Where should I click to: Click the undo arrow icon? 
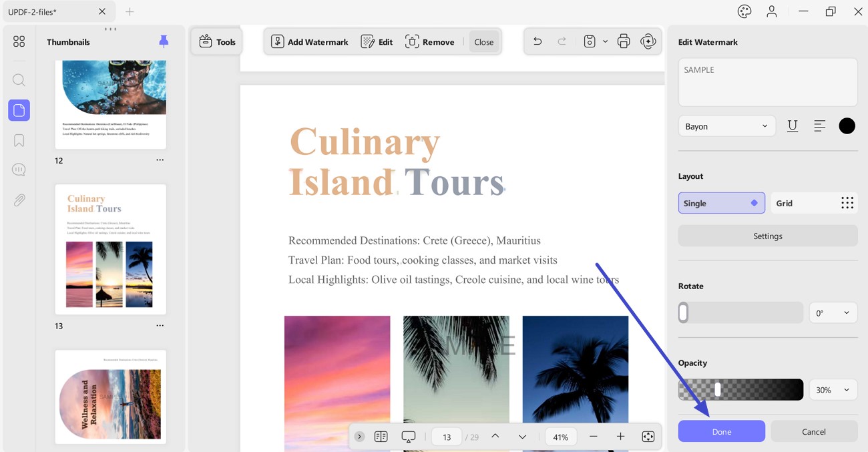tap(537, 41)
